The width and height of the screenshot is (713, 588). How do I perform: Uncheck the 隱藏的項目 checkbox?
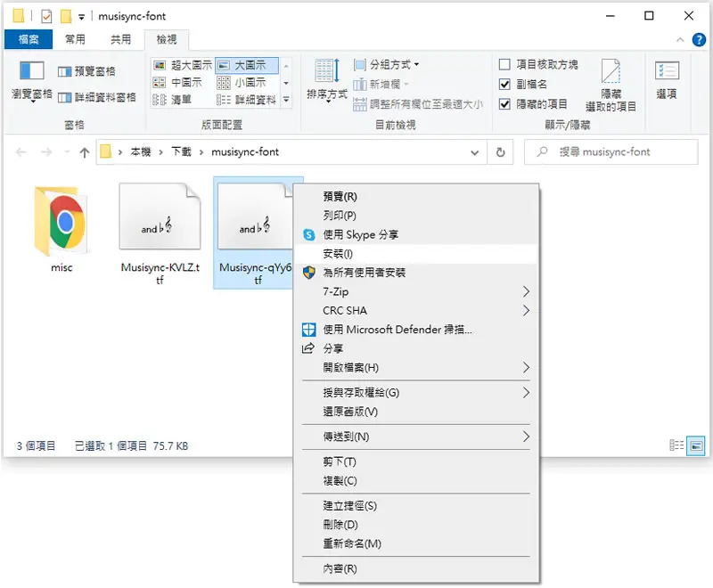(504, 104)
